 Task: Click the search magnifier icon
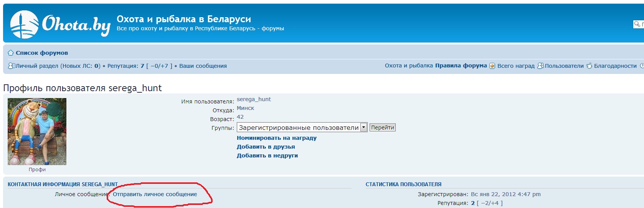[637, 24]
